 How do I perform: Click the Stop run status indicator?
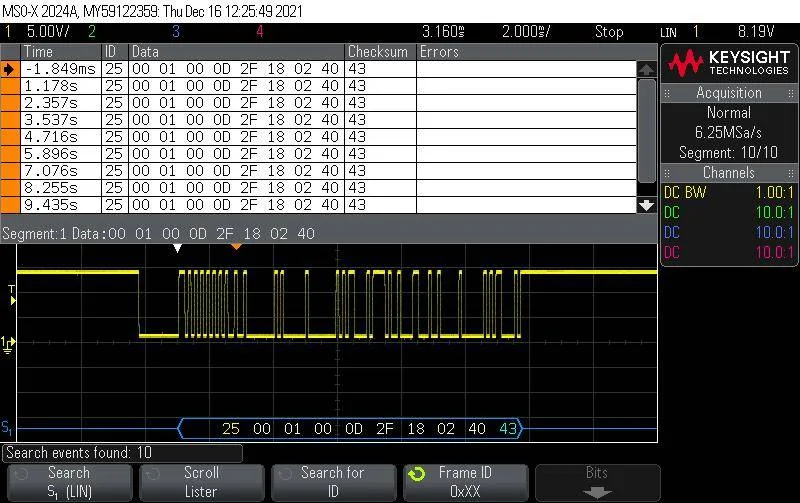609,32
